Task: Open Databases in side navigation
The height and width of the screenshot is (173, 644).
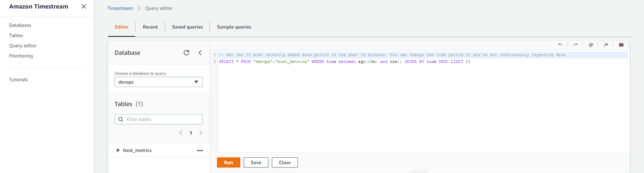Action: click(x=20, y=25)
